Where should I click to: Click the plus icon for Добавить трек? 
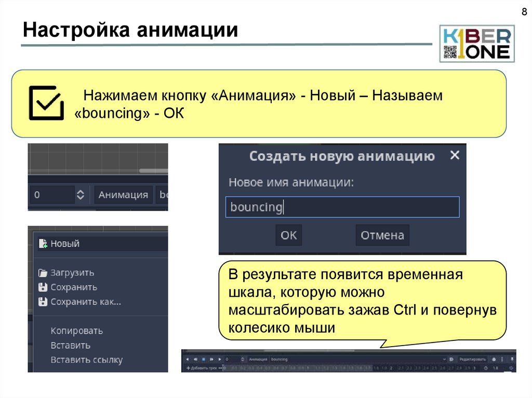(x=188, y=368)
